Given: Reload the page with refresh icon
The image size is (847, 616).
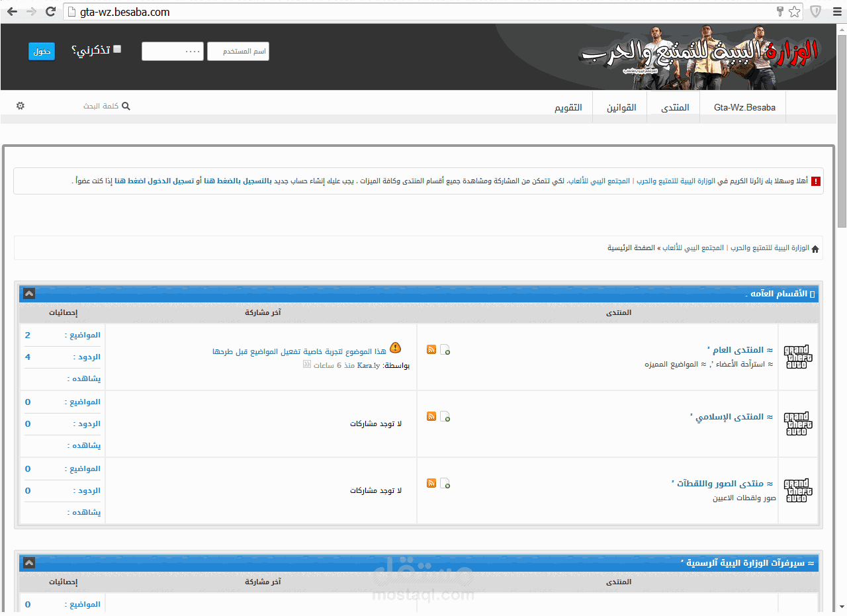Looking at the screenshot, I should [x=50, y=11].
